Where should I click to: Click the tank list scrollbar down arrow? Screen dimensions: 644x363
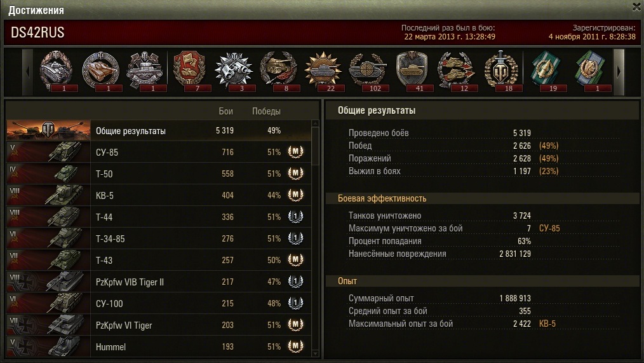click(x=315, y=353)
